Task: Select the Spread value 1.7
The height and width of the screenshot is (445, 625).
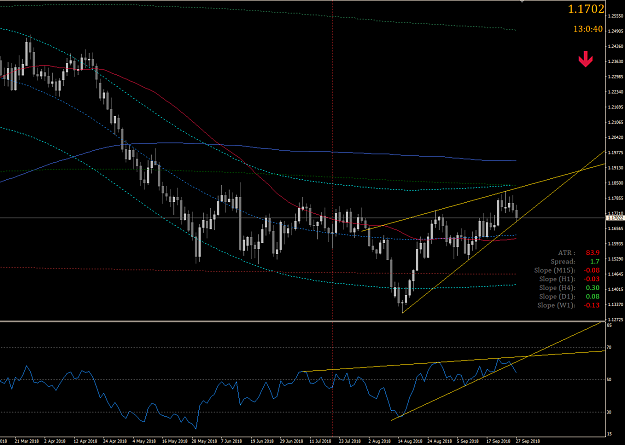Action: (595, 262)
